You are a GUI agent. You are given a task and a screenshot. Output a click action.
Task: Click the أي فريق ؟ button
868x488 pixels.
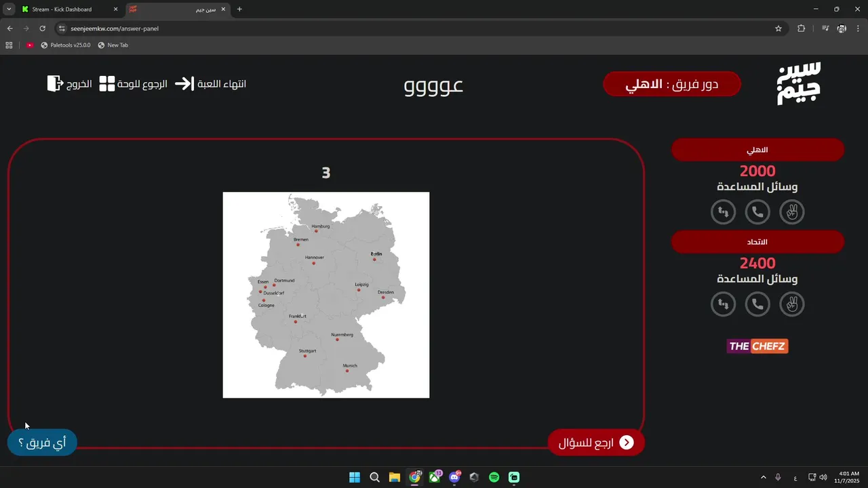pos(42,443)
